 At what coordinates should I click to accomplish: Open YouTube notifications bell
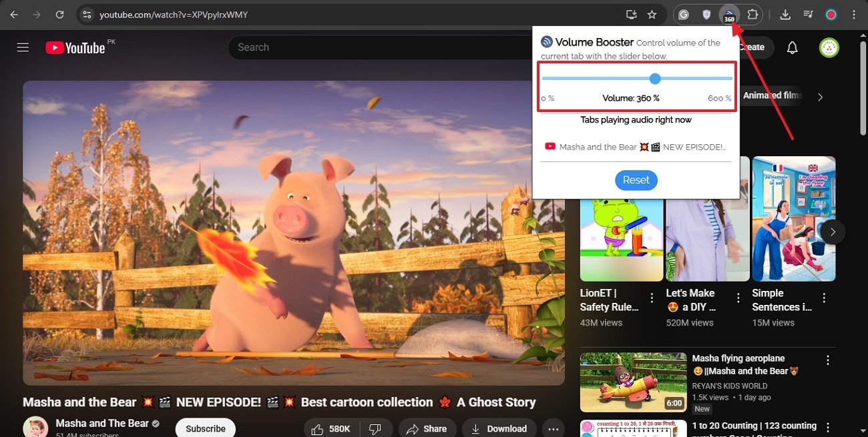tap(792, 47)
